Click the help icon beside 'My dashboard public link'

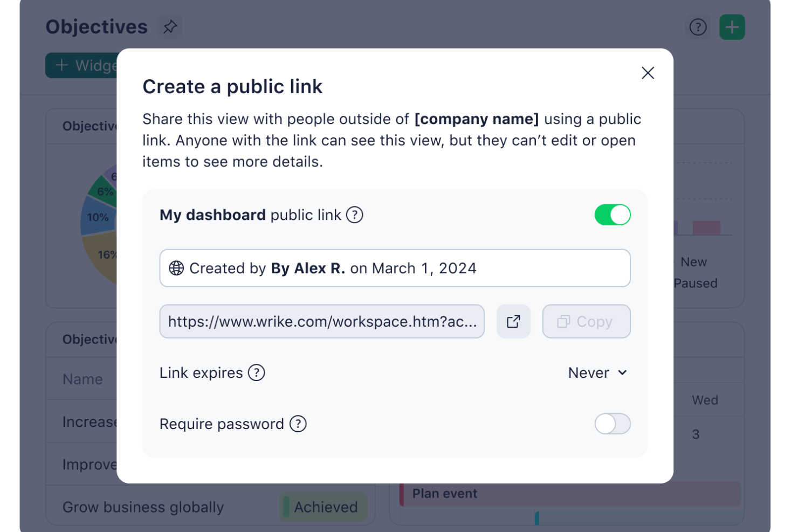coord(355,215)
